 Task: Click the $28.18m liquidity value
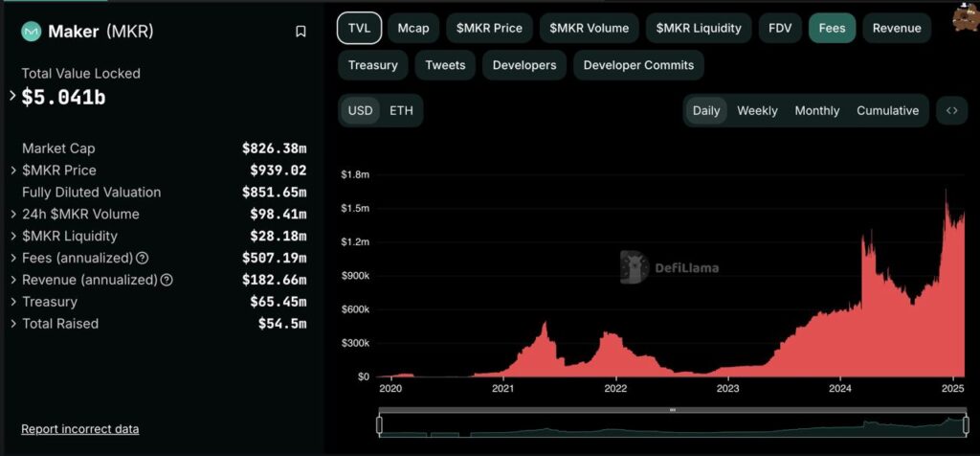[x=278, y=236]
